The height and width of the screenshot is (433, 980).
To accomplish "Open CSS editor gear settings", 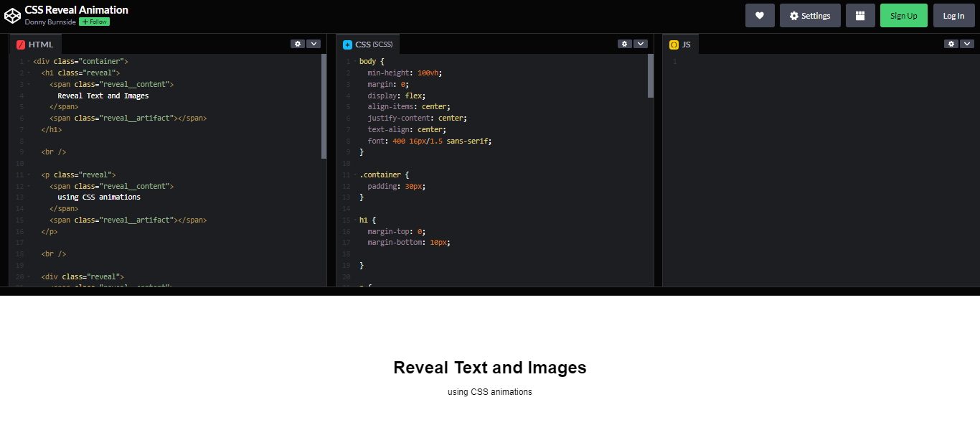I will (625, 44).
